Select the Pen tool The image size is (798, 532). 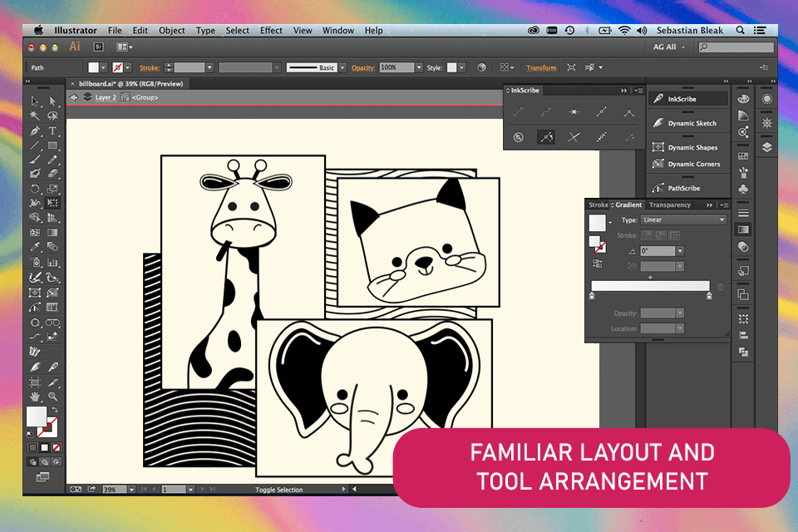35,131
